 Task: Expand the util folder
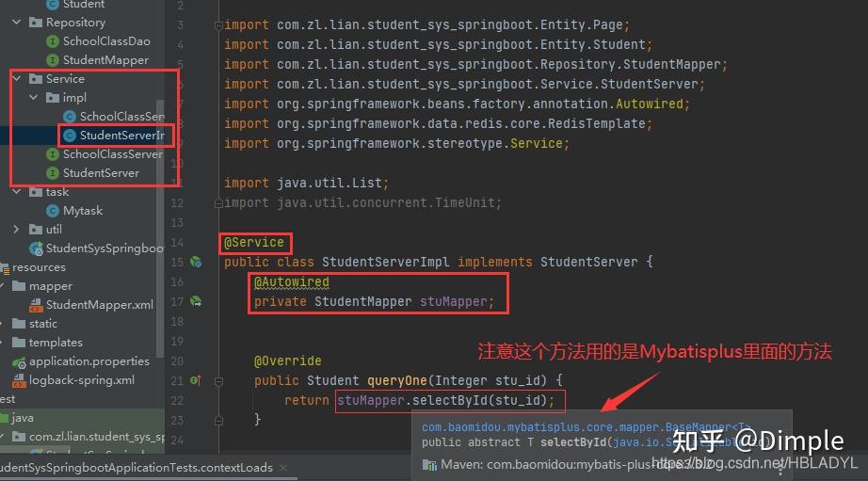(17, 229)
